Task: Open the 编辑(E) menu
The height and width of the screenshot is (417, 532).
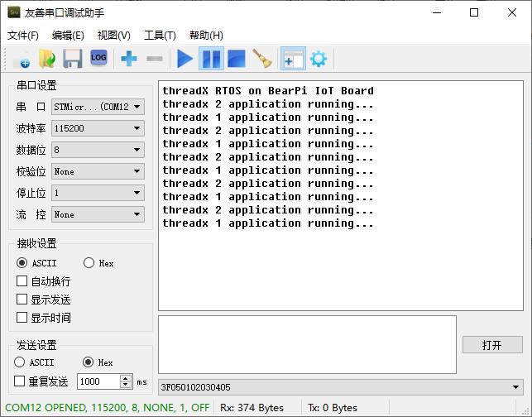Action: point(68,36)
